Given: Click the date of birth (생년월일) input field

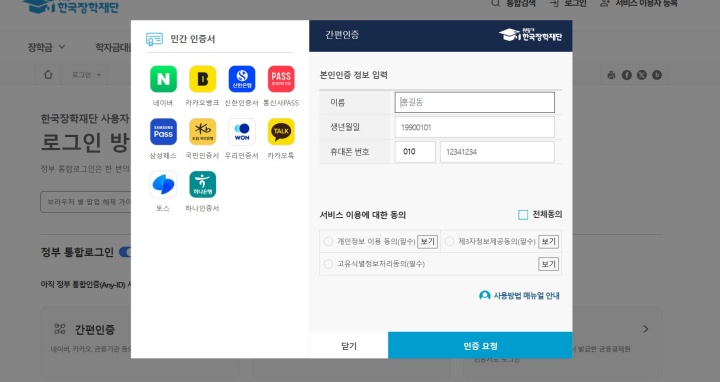Looking at the screenshot, I should coord(475,127).
